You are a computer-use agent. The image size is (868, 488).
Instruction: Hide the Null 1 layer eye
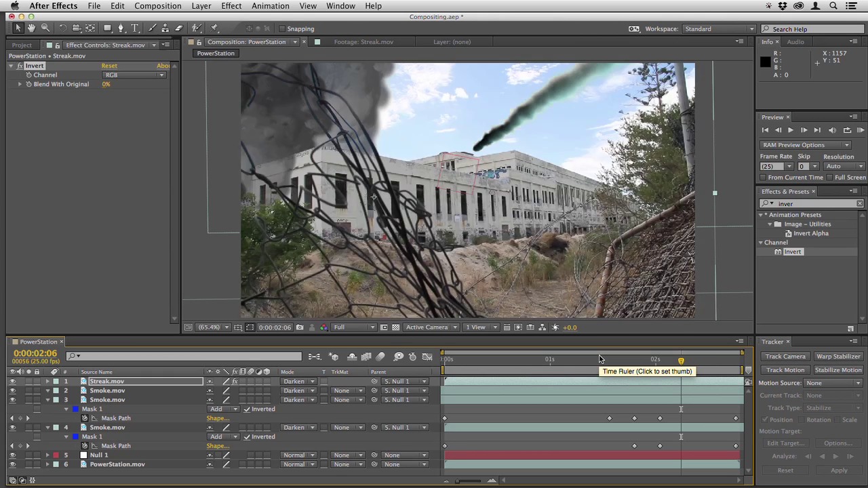pos(12,455)
